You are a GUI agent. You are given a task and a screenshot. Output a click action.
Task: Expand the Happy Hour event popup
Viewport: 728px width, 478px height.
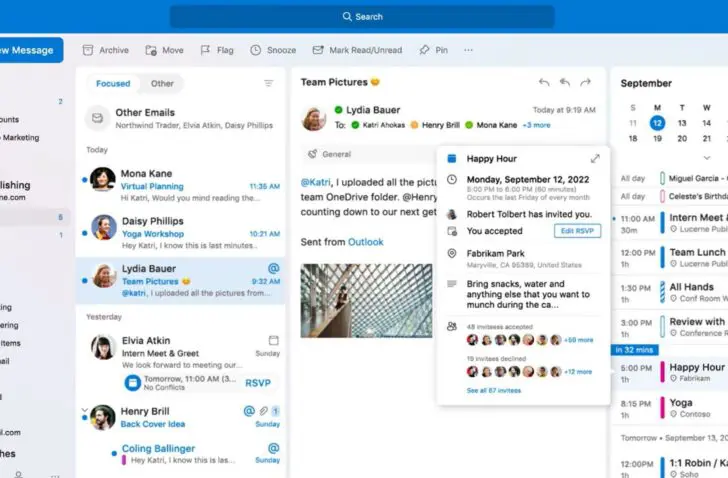point(595,159)
